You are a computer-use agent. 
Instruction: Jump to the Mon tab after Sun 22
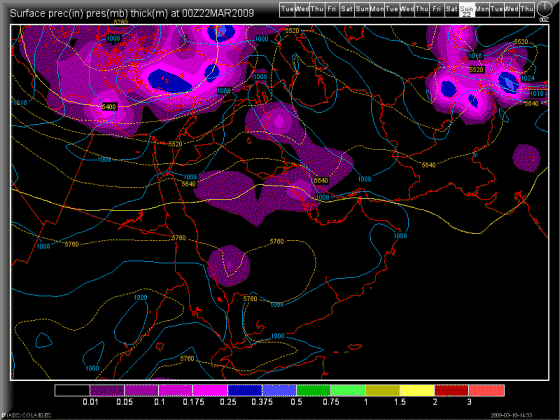point(482,10)
